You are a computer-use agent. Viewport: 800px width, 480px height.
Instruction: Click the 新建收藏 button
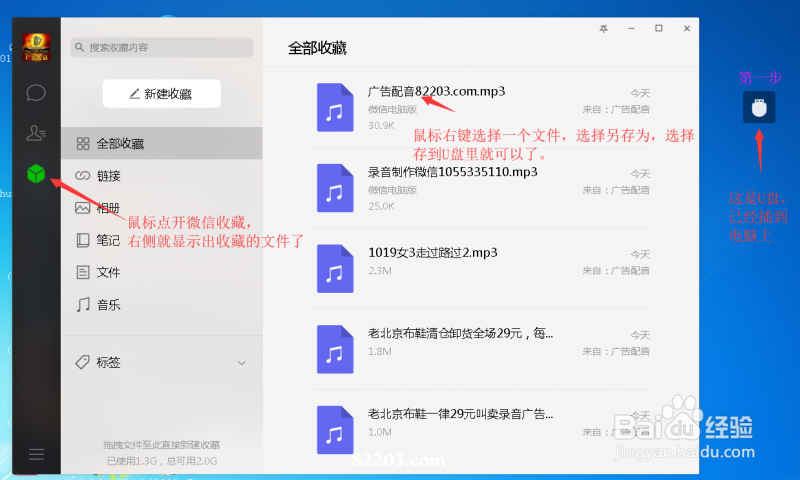tap(162, 93)
